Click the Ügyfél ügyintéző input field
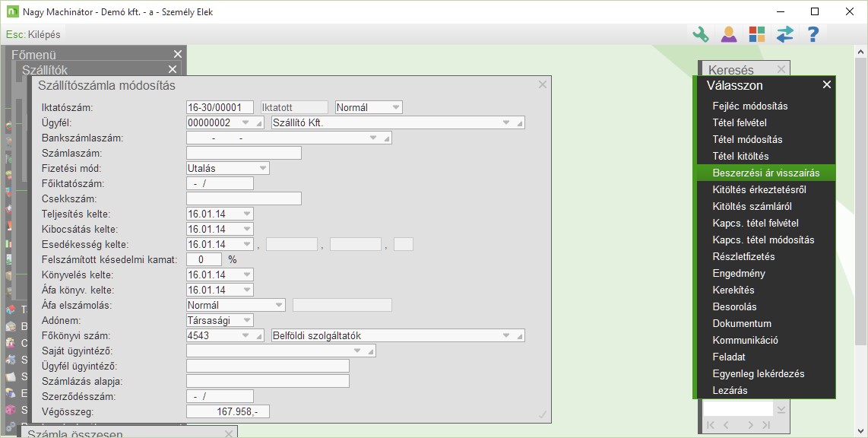The image size is (868, 438). coord(268,366)
